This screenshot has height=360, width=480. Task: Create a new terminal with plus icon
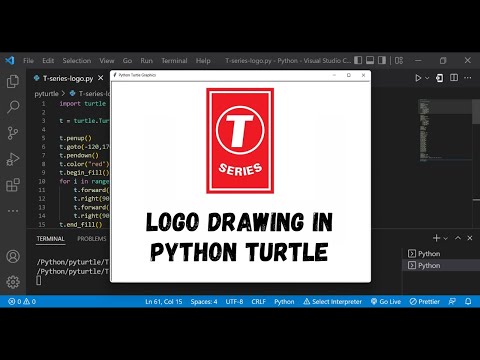pos(436,238)
